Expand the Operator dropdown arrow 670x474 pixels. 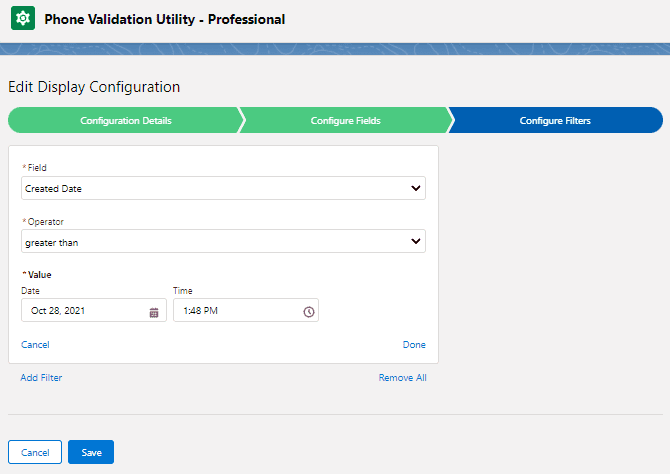[x=415, y=241]
